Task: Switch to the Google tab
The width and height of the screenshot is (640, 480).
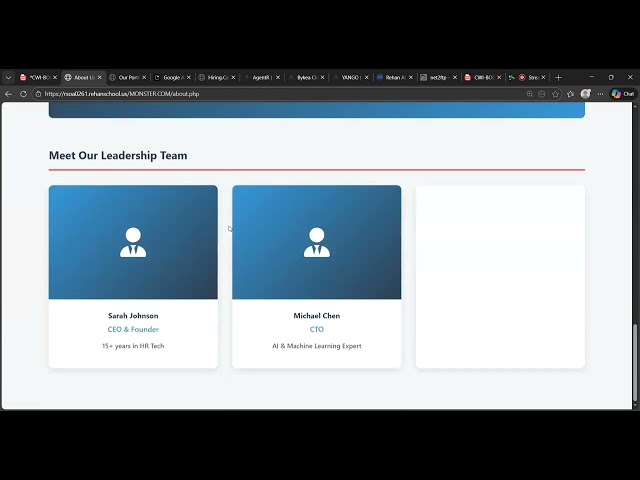Action: tap(171, 77)
